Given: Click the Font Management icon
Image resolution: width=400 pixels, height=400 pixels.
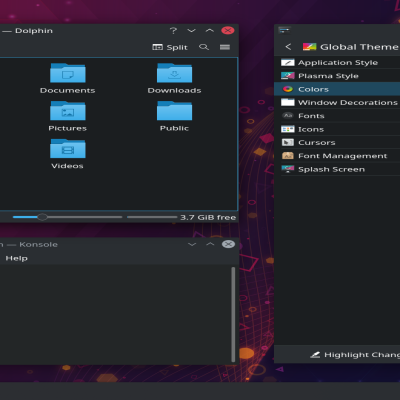Looking at the screenshot, I should click(x=288, y=156).
